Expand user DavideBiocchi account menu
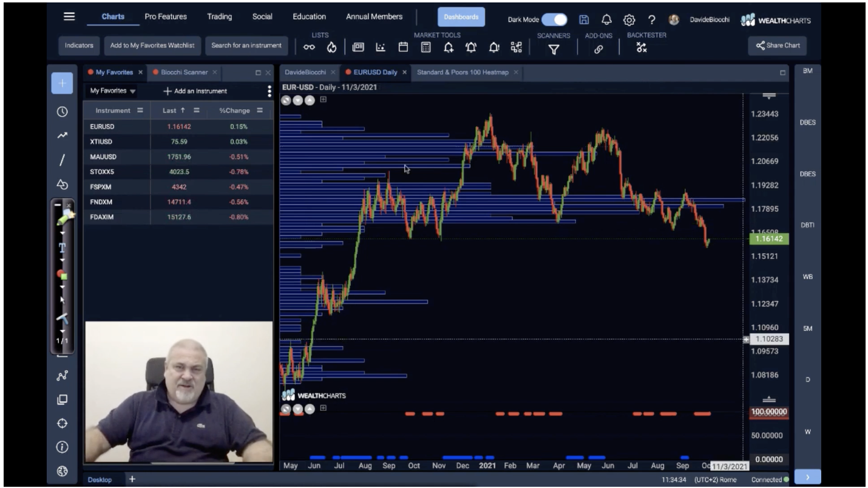This screenshot has width=868, height=488. [x=710, y=19]
